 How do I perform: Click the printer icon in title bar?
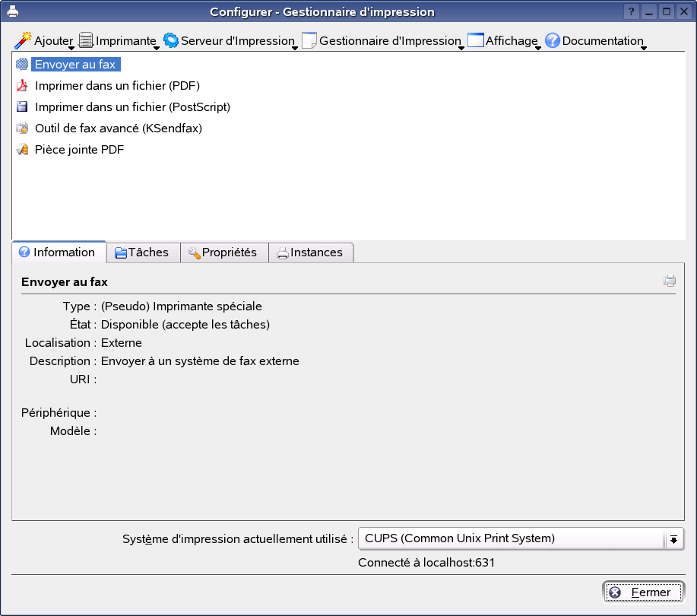13,11
